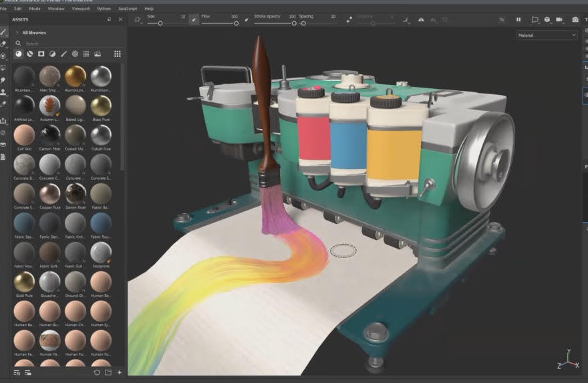
Task: Close the Assets panel with X
Action: (x=120, y=19)
